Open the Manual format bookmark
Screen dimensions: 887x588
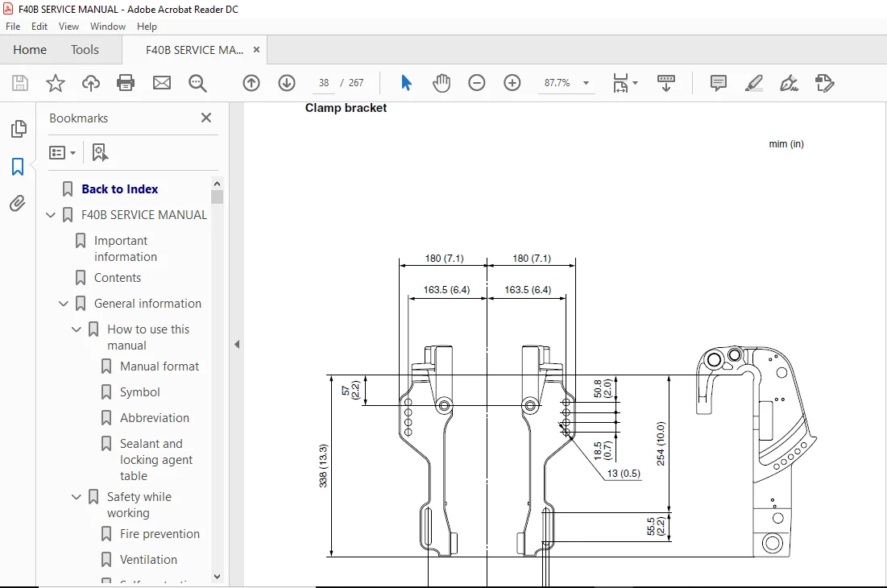(x=159, y=366)
